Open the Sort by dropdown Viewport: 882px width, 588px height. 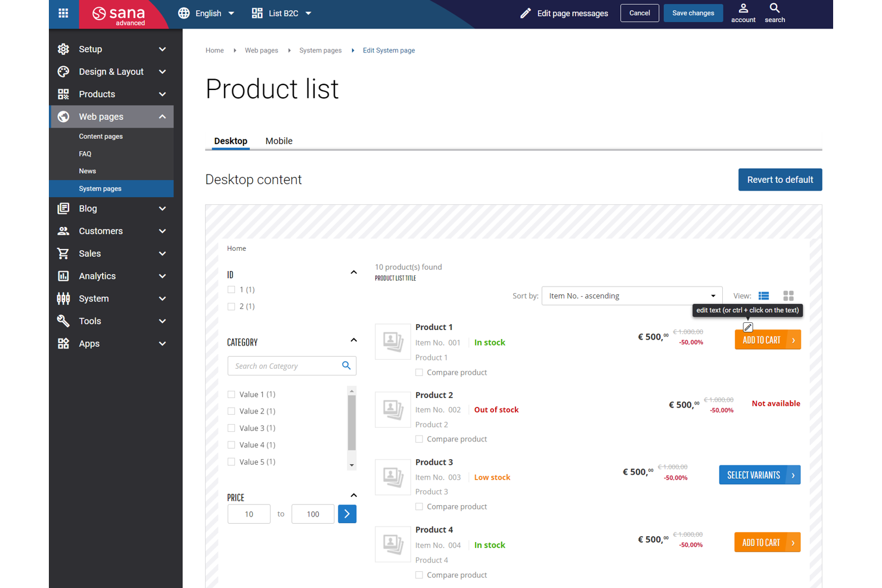(x=631, y=295)
